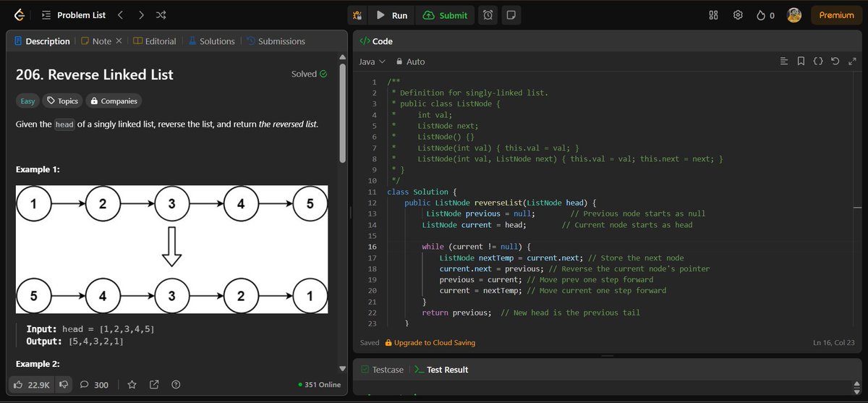Click the linked list example image

(172, 250)
